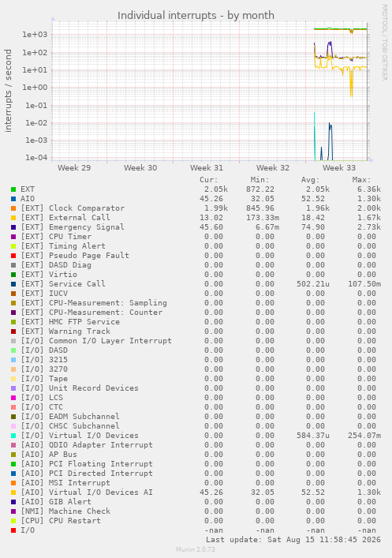Click the magenta LCS legend swatch

(x=13, y=398)
